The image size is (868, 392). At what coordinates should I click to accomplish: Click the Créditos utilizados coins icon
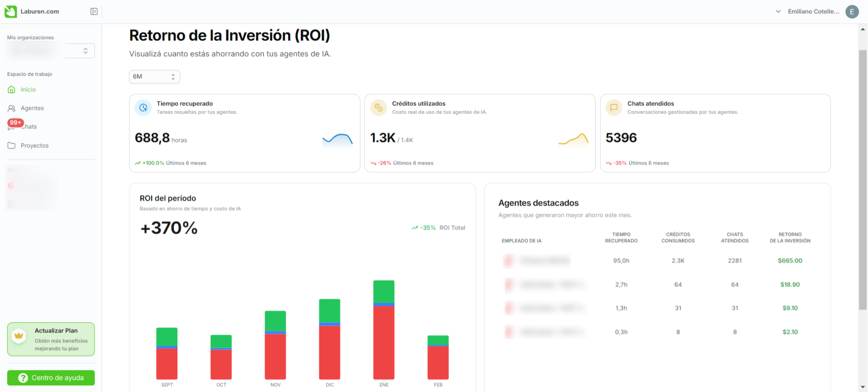(379, 108)
